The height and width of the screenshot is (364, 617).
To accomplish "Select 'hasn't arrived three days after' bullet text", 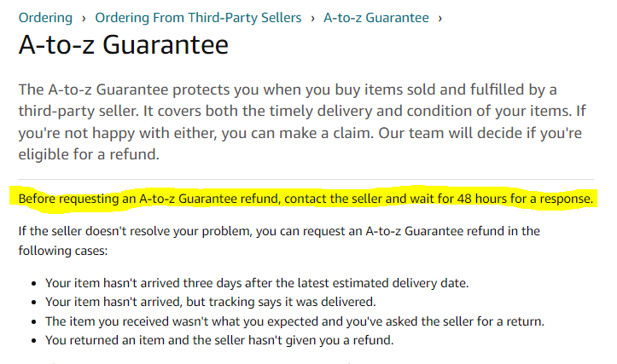I will point(257,283).
